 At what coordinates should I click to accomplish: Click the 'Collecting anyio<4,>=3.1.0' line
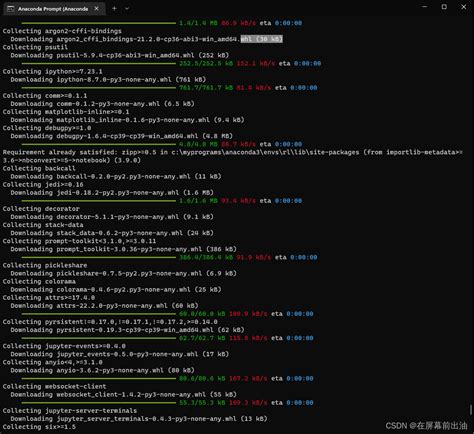pos(52,362)
